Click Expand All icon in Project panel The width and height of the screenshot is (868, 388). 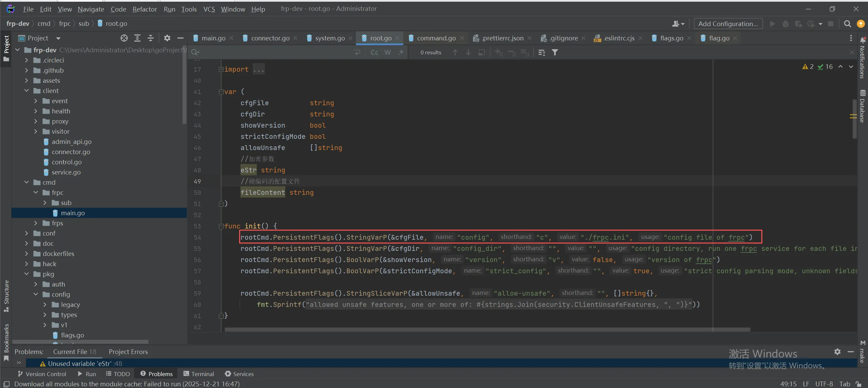point(137,38)
